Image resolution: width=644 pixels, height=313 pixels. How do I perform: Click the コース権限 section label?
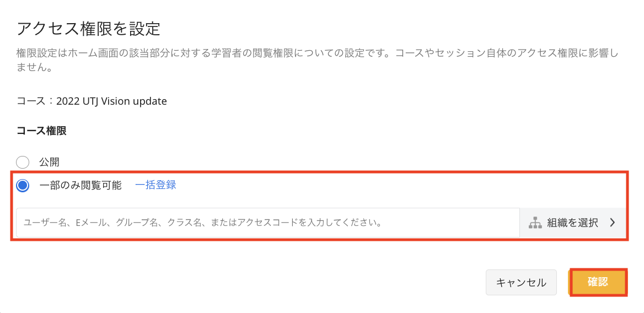pos(42,131)
